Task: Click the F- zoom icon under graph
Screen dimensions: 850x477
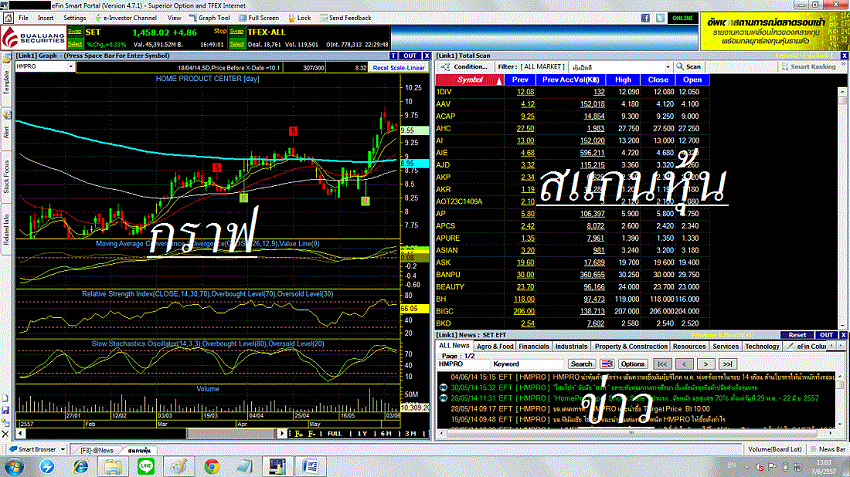Action: point(311,434)
